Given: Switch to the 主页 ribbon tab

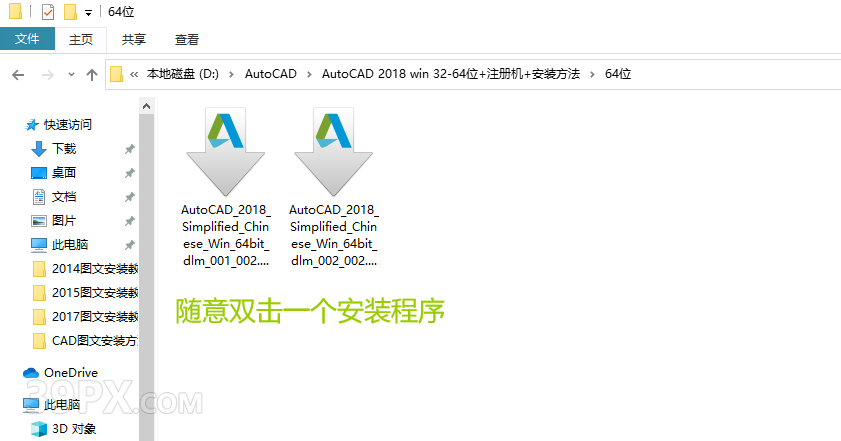Looking at the screenshot, I should coord(81,39).
